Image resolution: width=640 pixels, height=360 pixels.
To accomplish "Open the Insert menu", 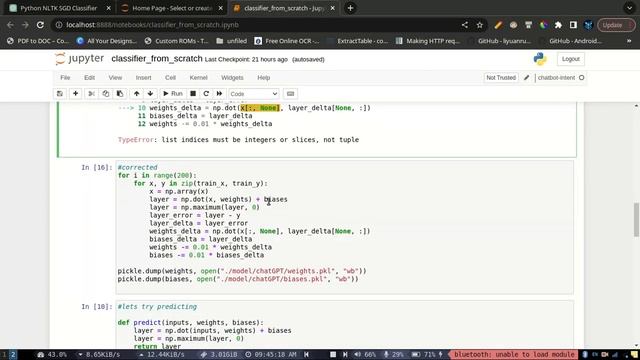I will pyautogui.click(x=143, y=78).
